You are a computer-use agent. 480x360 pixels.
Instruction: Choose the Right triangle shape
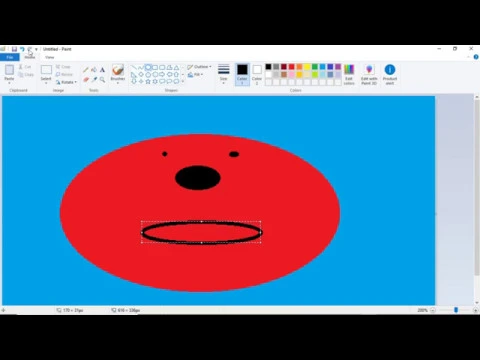pyautogui.click(x=134, y=75)
